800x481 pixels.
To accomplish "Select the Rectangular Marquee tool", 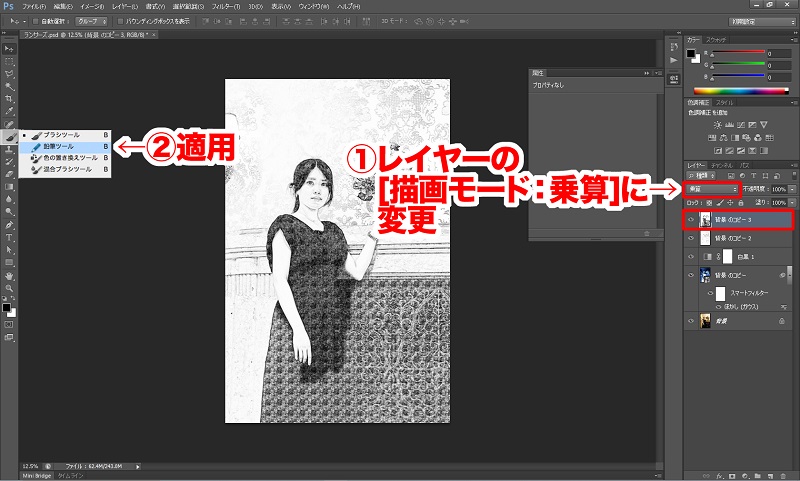I will [x=9, y=61].
